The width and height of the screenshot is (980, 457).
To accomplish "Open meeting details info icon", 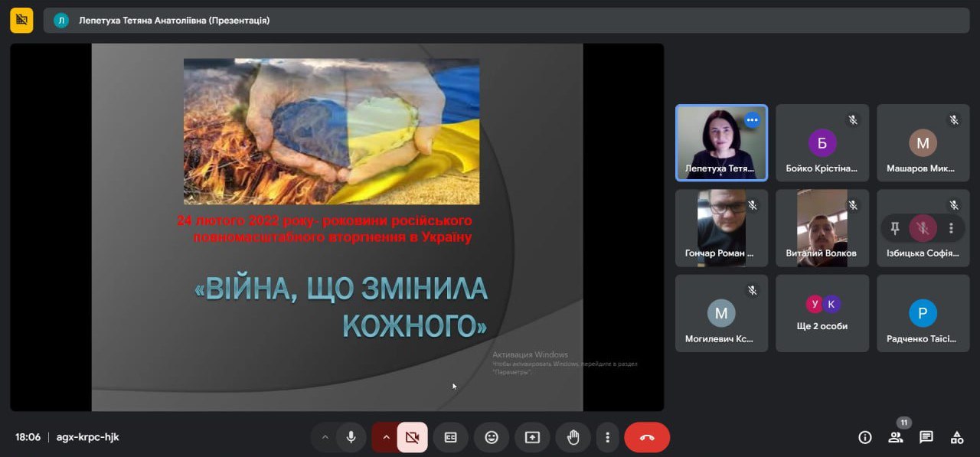I will pyautogui.click(x=865, y=437).
